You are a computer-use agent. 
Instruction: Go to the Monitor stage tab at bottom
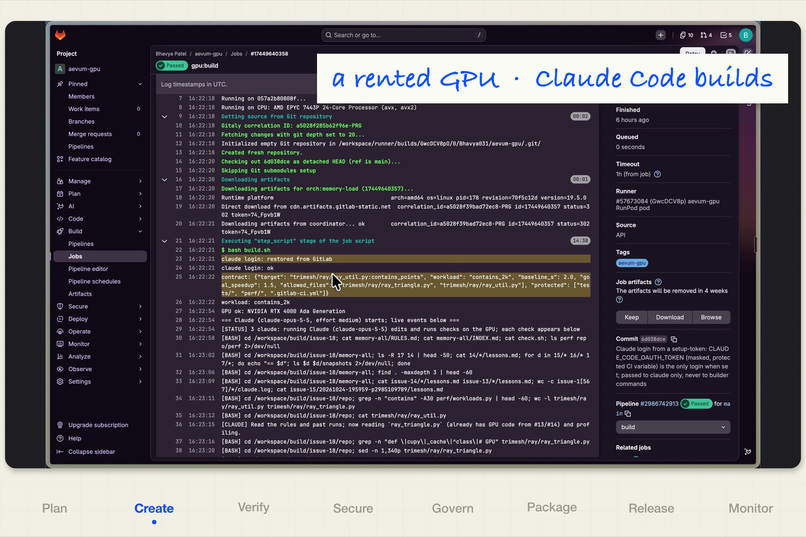tap(750, 508)
